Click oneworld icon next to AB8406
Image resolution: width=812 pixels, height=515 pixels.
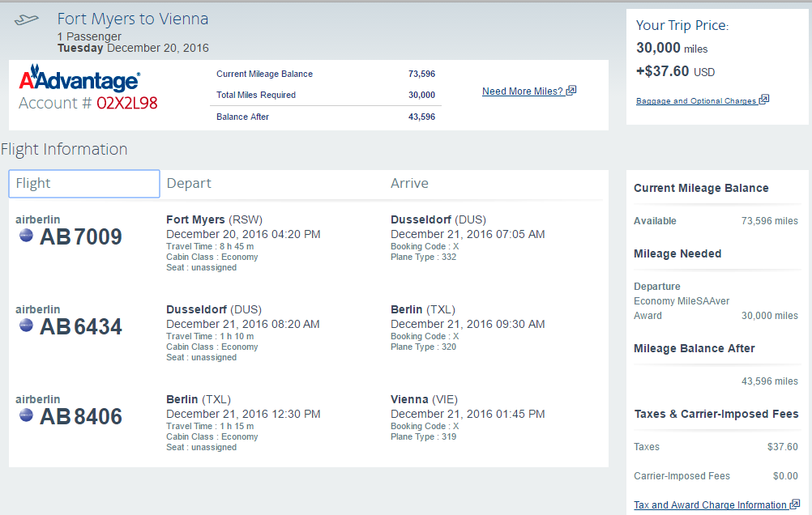coord(26,415)
